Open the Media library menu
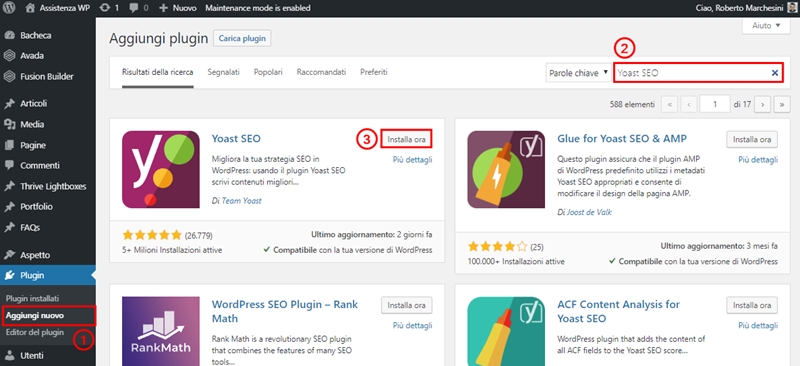The image size is (800, 366). tap(32, 125)
